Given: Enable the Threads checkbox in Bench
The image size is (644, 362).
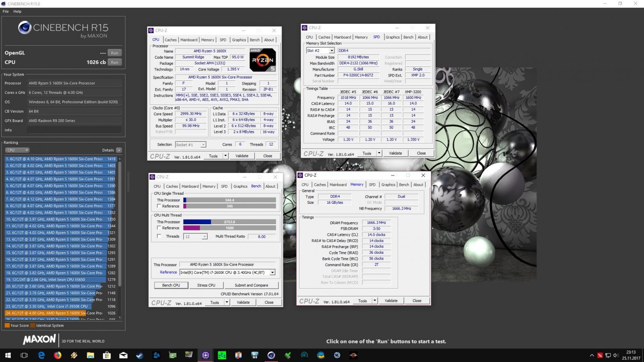Looking at the screenshot, I should click(159, 236).
